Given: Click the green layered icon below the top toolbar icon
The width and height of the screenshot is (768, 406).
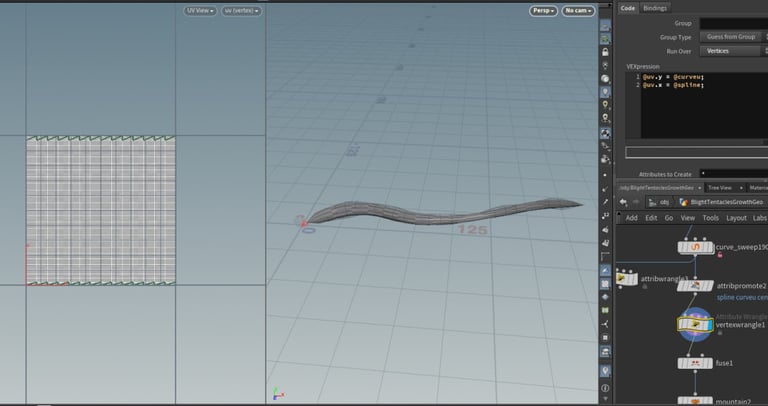Looking at the screenshot, I should (x=605, y=39).
